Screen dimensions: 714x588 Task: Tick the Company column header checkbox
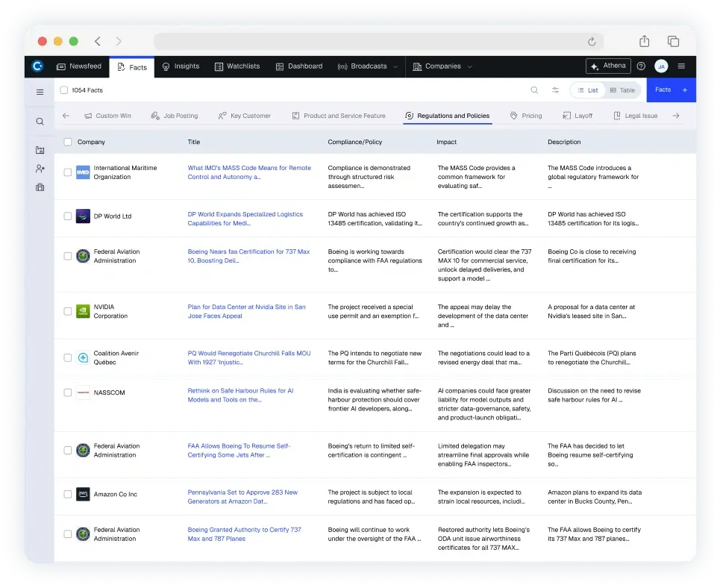(67, 142)
